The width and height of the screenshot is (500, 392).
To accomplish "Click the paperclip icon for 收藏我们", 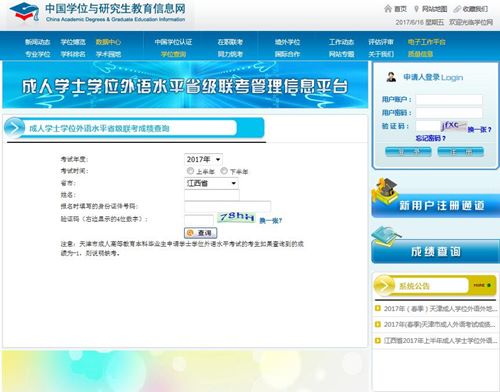I will [457, 9].
